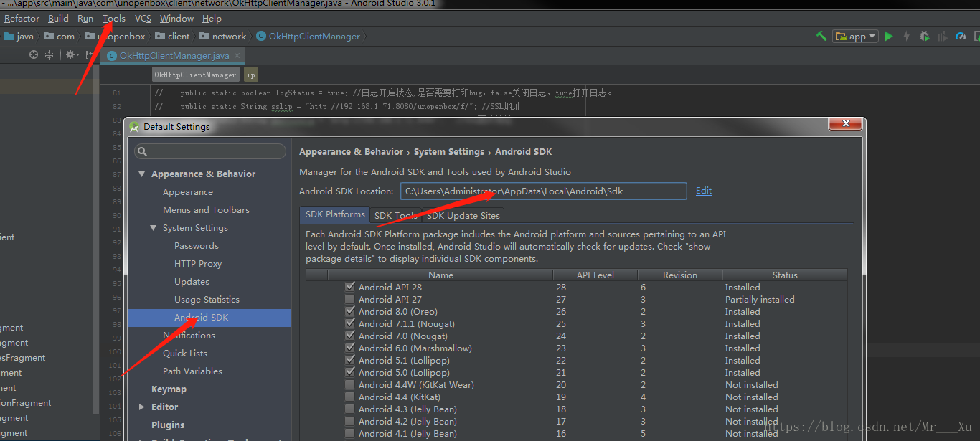Click the java folder breadcrumb
The height and width of the screenshot is (441, 980).
tap(19, 37)
